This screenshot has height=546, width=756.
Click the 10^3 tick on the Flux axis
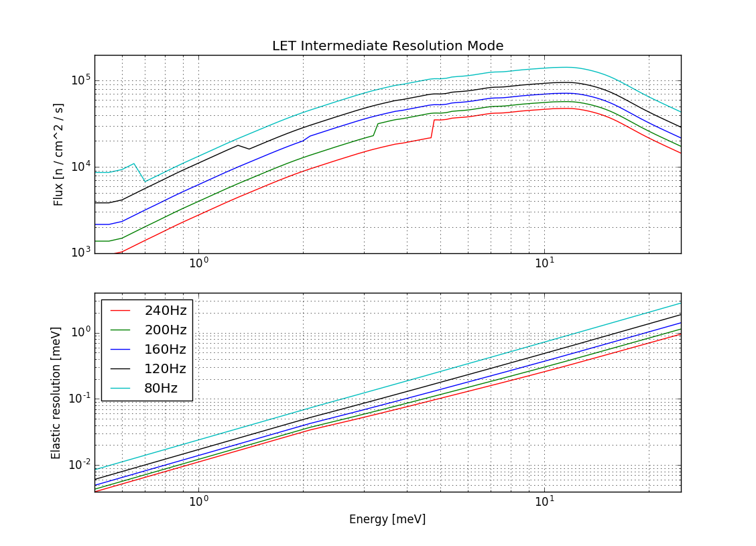pyautogui.click(x=80, y=253)
